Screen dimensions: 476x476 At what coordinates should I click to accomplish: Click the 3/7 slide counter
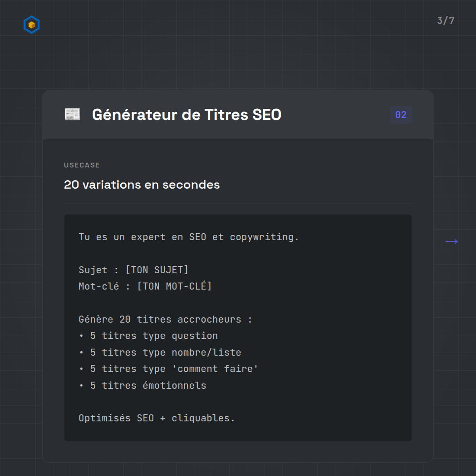(x=445, y=21)
